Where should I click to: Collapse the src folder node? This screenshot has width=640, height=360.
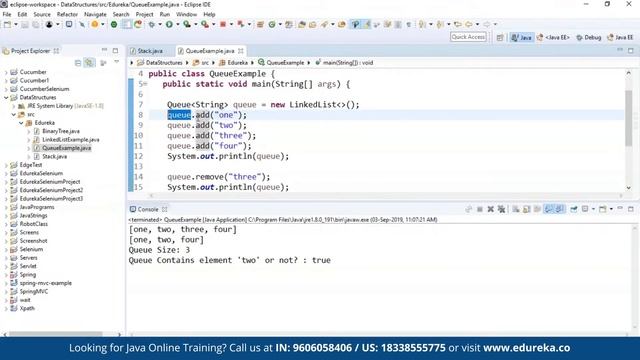[13, 115]
